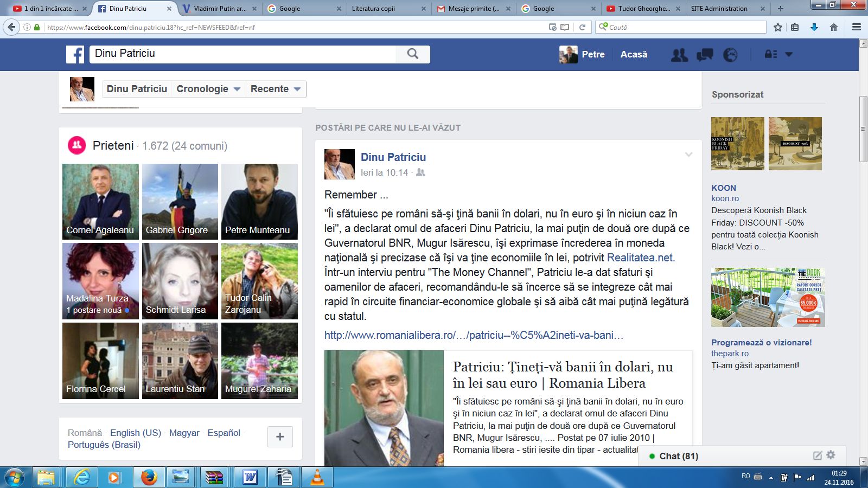Open the Prieteni heading link

click(113, 145)
